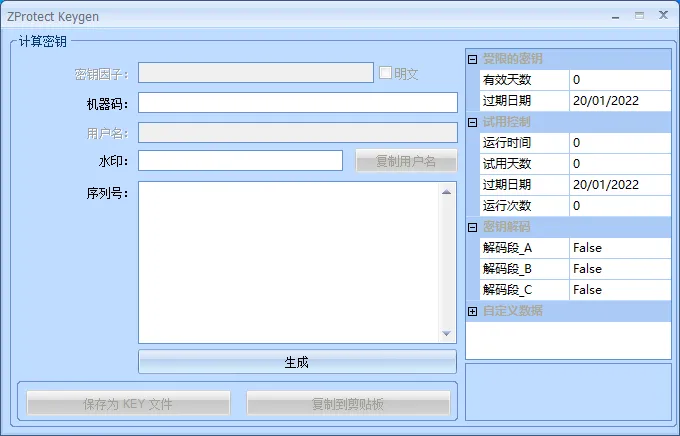This screenshot has width=680, height=436.
Task: Enable the 明文 checkbox
Action: (385, 72)
